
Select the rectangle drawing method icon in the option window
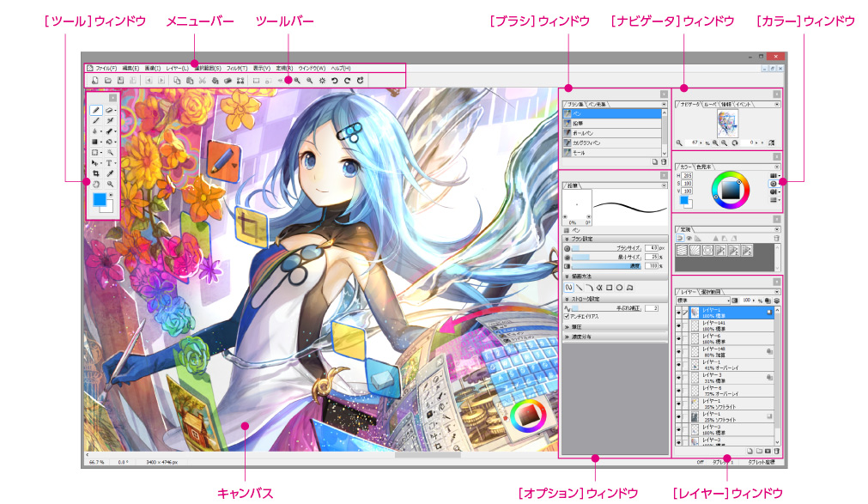(x=610, y=288)
